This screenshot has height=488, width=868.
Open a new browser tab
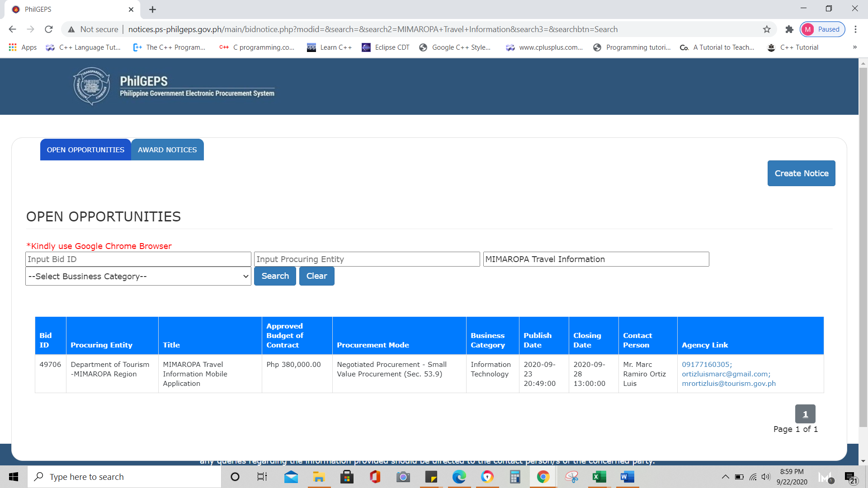tap(153, 9)
